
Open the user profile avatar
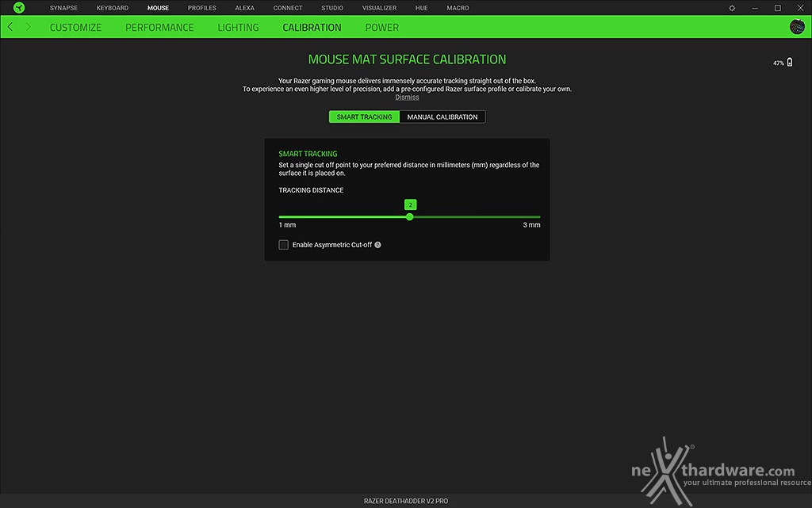797,27
